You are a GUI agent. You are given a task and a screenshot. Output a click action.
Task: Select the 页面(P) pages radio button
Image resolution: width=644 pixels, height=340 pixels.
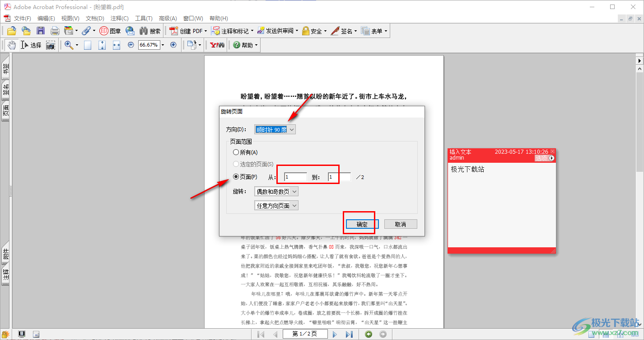[x=236, y=177]
